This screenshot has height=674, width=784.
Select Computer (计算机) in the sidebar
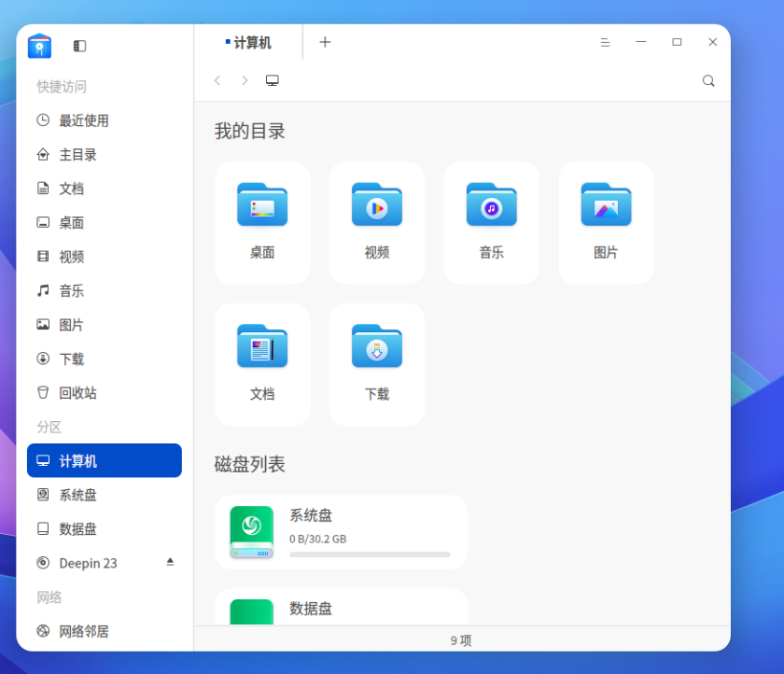pyautogui.click(x=105, y=460)
